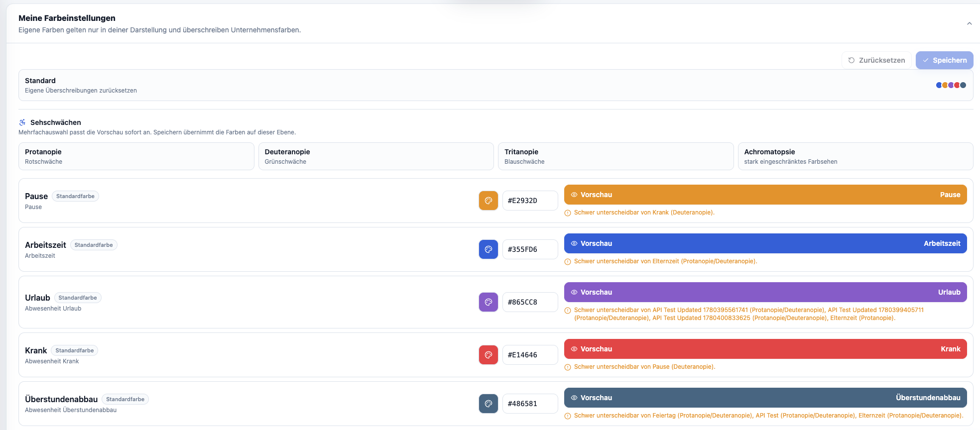Click the red Krank Vorschau preview bar

coord(765,349)
